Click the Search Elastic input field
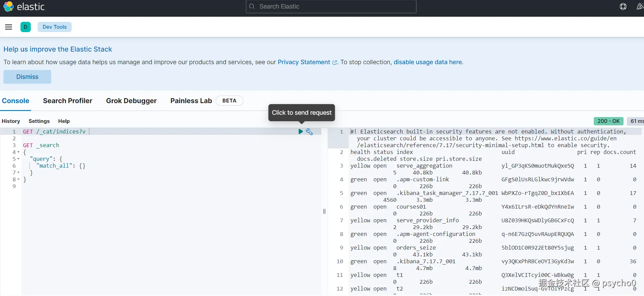This screenshot has height=296, width=644. (x=331, y=6)
